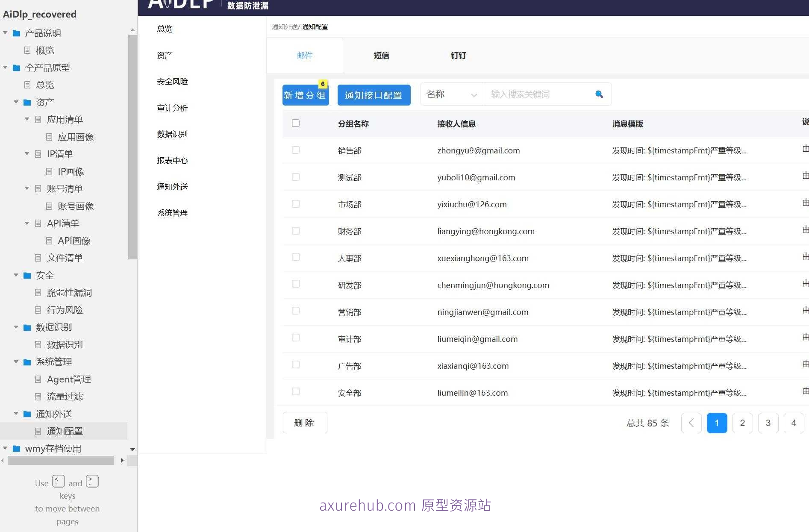Click the 新增分组 button
This screenshot has height=532, width=809.
tap(305, 95)
